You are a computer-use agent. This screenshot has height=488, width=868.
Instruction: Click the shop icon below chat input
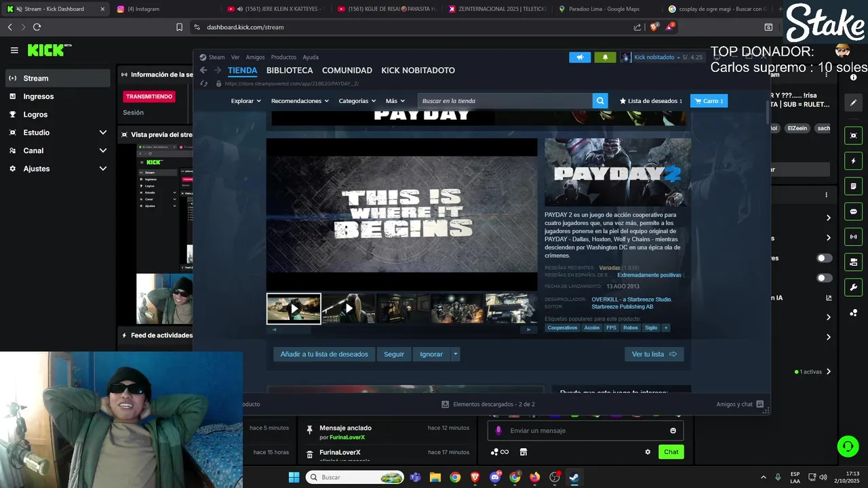tap(523, 452)
